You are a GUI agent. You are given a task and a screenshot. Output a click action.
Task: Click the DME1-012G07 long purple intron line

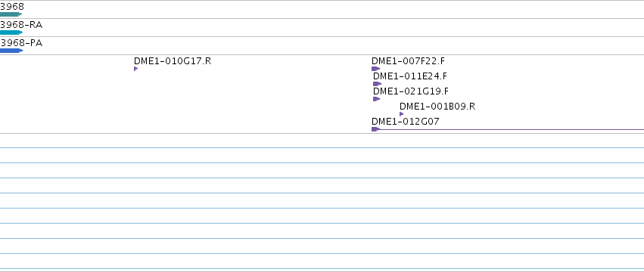[x=512, y=130]
